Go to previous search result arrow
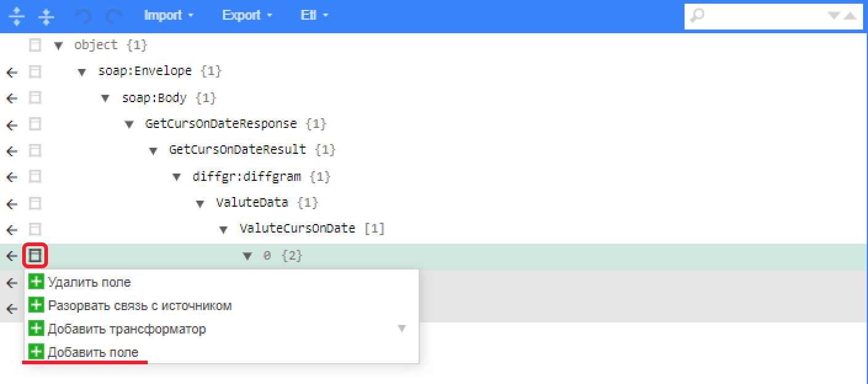Screen dimensions: 868x384 pyautogui.click(x=850, y=16)
